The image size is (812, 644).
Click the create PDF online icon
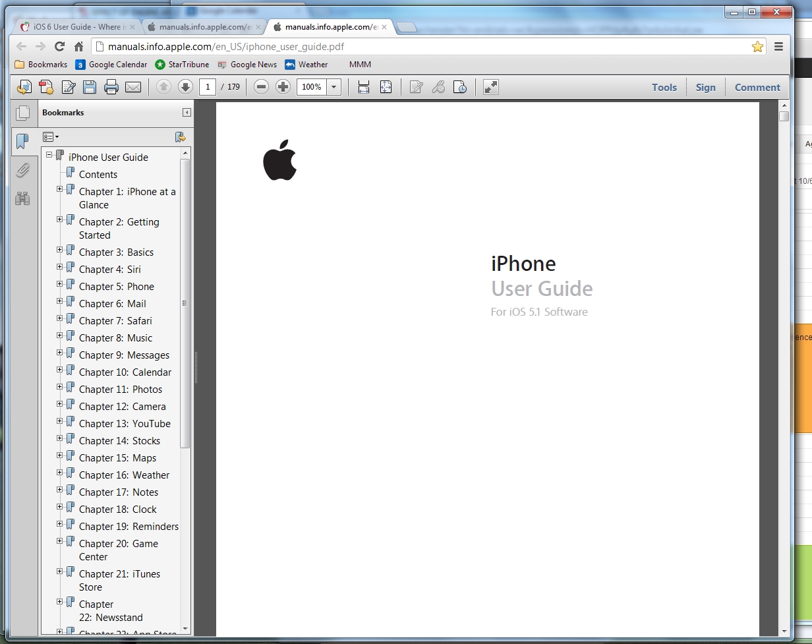pos(46,87)
